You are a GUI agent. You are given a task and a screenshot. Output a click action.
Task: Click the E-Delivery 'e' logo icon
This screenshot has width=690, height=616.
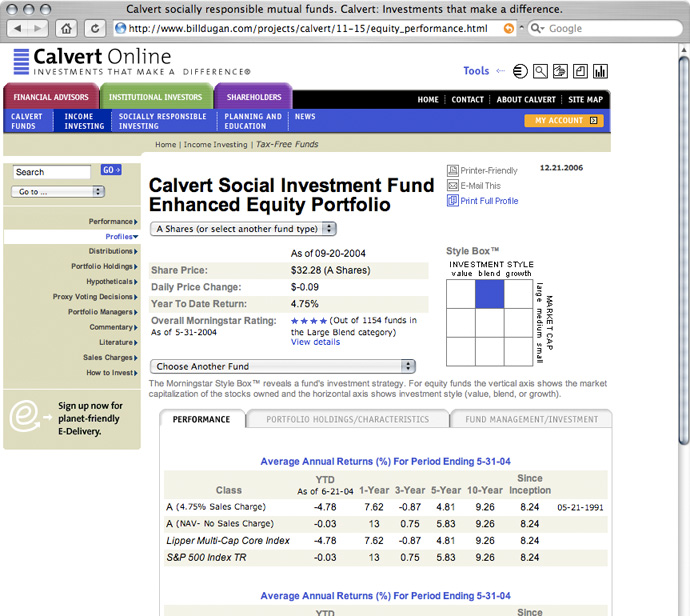tap(24, 416)
